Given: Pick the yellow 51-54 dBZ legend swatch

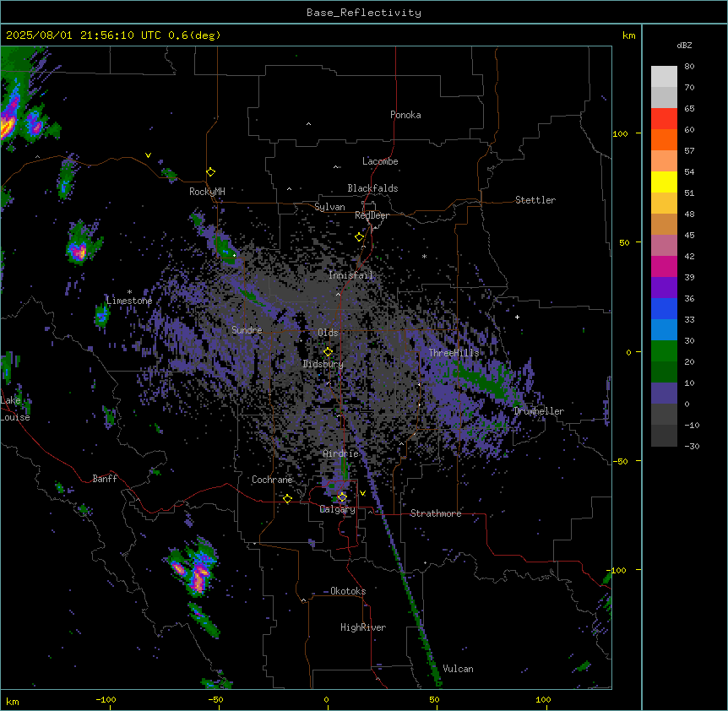Looking at the screenshot, I should coord(664,182).
